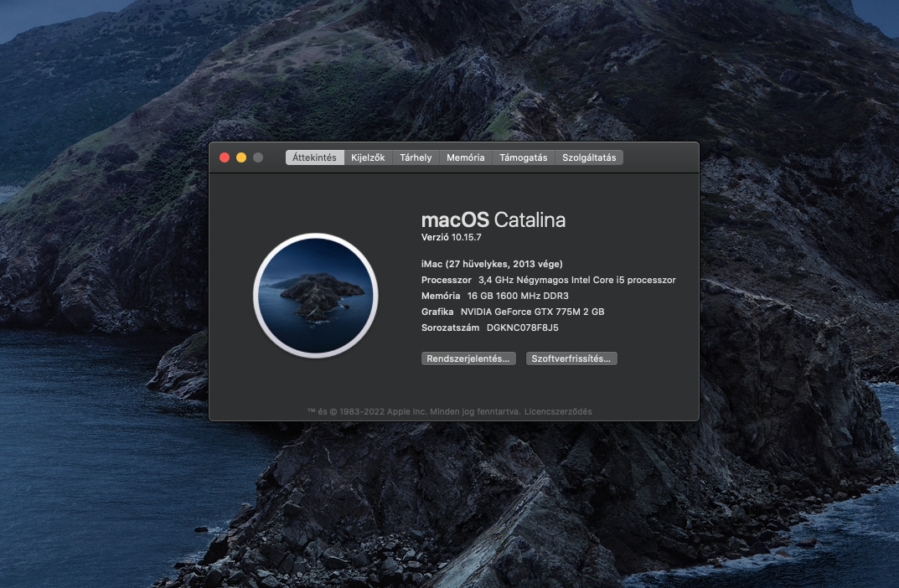Open the Licencszerződés link
Screen dimensions: 899x588
coord(558,411)
